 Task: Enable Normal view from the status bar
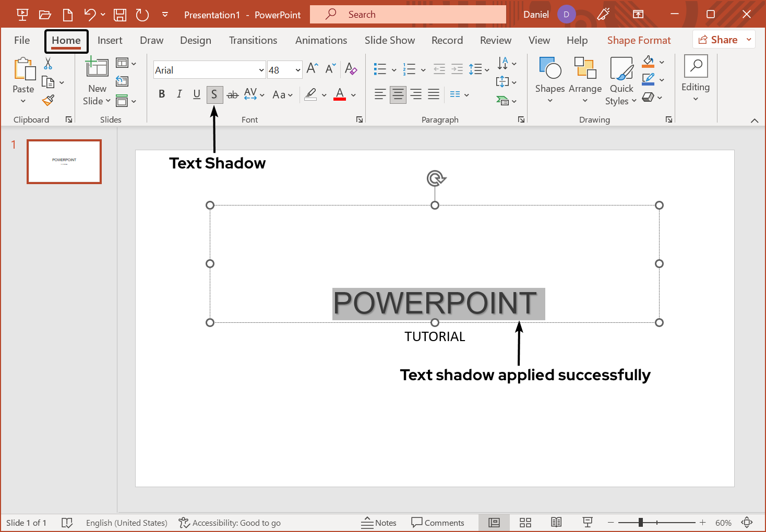494,522
